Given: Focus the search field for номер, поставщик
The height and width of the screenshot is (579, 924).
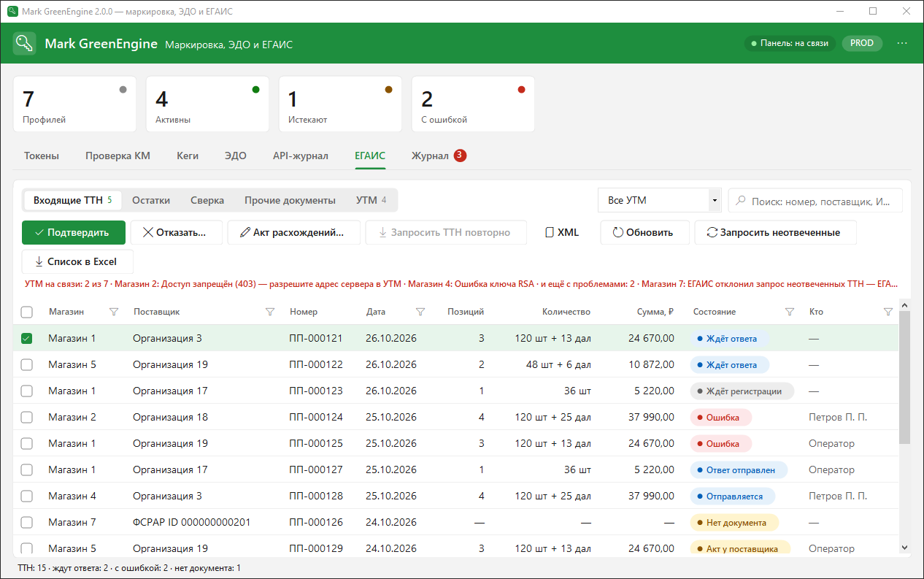Looking at the screenshot, I should point(815,200).
